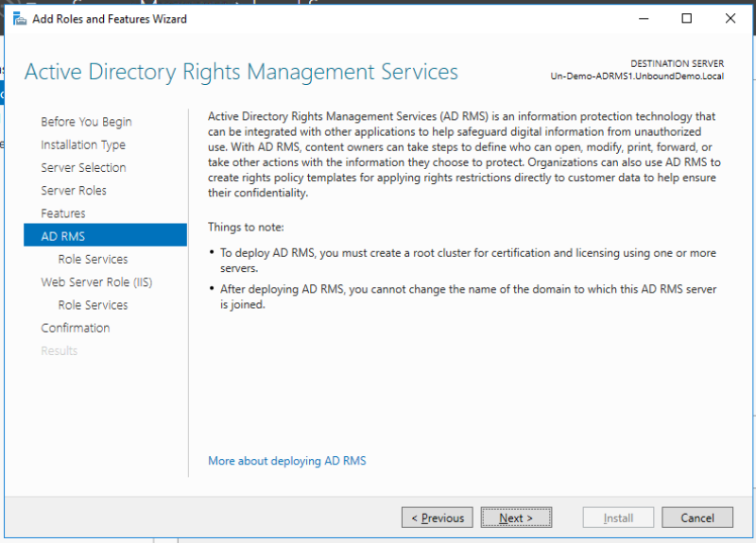This screenshot has height=543, width=756.
Task: Maximize the wizard window
Action: (x=687, y=19)
